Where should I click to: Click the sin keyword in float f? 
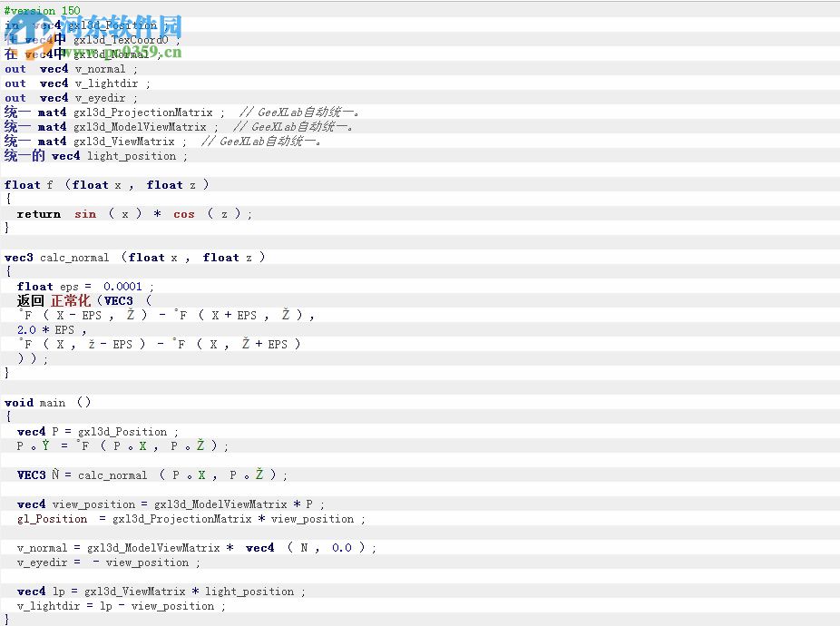coord(85,213)
